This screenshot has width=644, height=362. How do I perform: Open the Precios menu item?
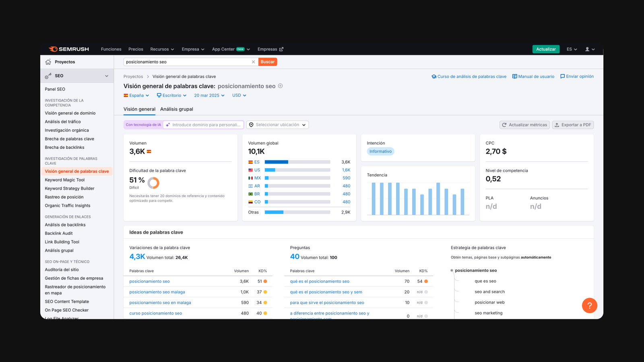[x=136, y=49]
